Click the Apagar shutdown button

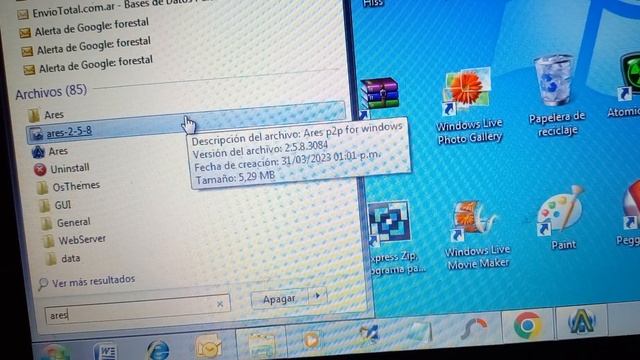(x=279, y=299)
